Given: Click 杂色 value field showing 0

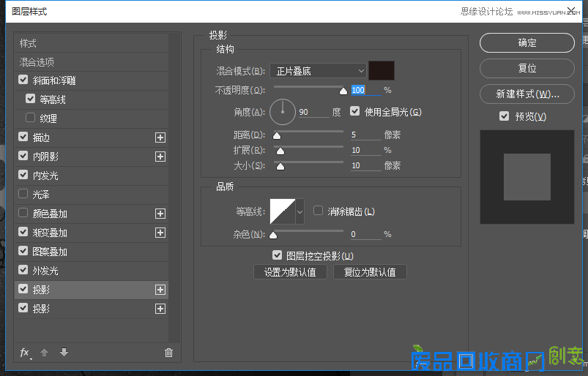Looking at the screenshot, I should (366, 234).
